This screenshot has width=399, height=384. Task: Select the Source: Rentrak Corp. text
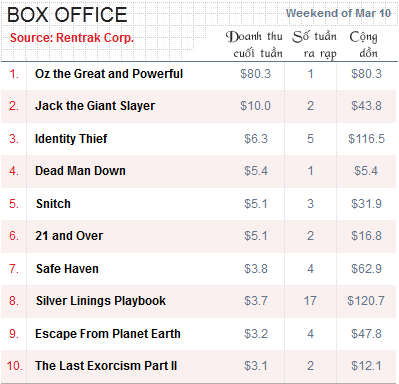pos(72,38)
